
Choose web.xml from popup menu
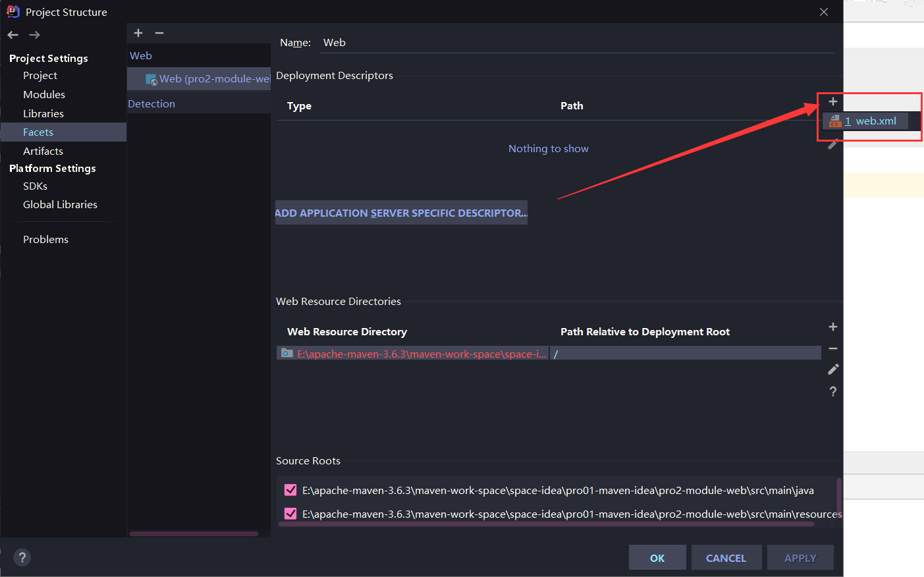866,121
